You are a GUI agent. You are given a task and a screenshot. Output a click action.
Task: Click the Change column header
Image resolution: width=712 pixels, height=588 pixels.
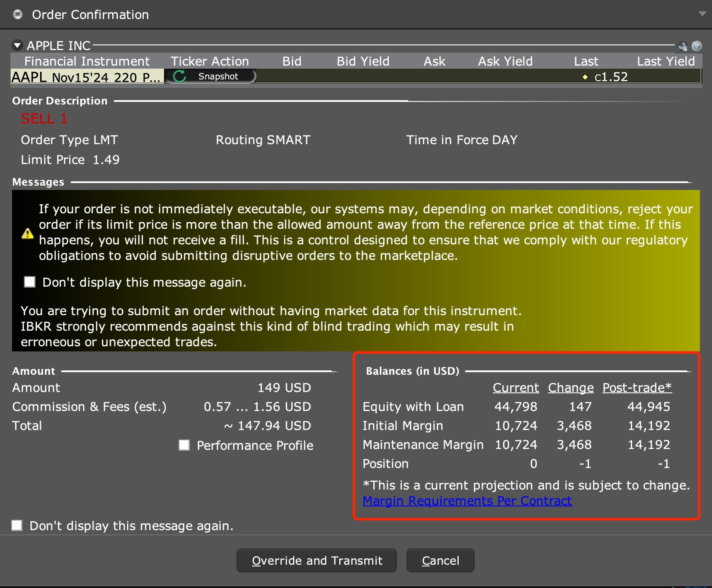571,388
